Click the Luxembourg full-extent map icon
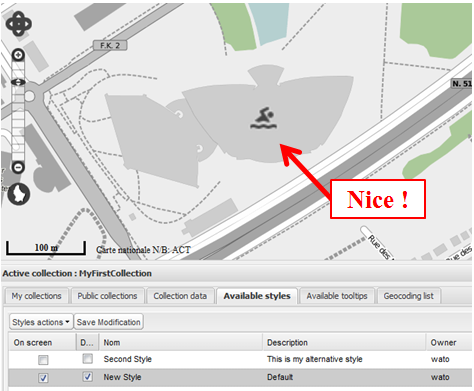The height and width of the screenshot is (391, 474). 19,194
